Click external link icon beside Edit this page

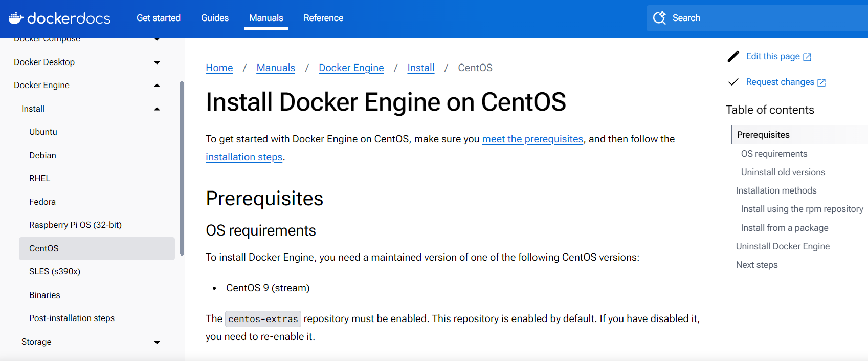coord(807,57)
